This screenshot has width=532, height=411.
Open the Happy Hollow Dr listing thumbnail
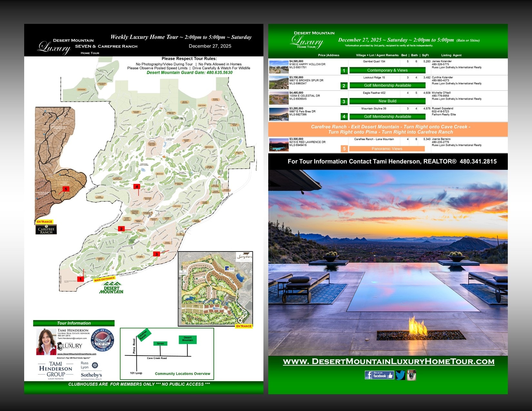pyautogui.click(x=279, y=67)
